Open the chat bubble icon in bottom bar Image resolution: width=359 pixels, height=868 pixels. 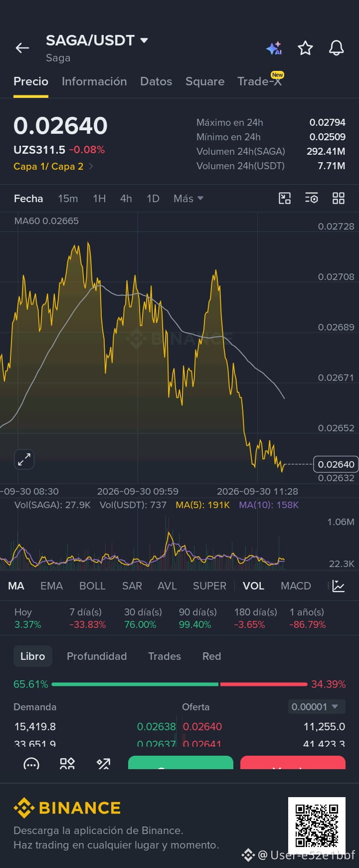(x=31, y=764)
